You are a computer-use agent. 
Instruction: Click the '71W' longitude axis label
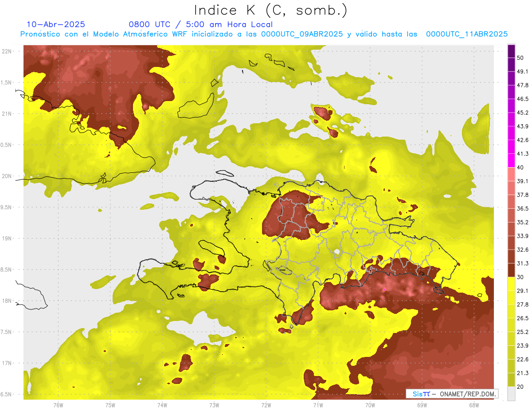pos(318,405)
